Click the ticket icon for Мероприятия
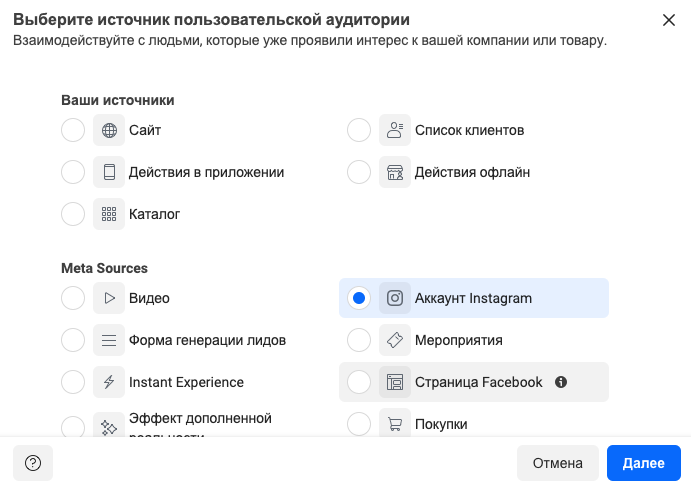The image size is (691, 486). click(x=395, y=340)
